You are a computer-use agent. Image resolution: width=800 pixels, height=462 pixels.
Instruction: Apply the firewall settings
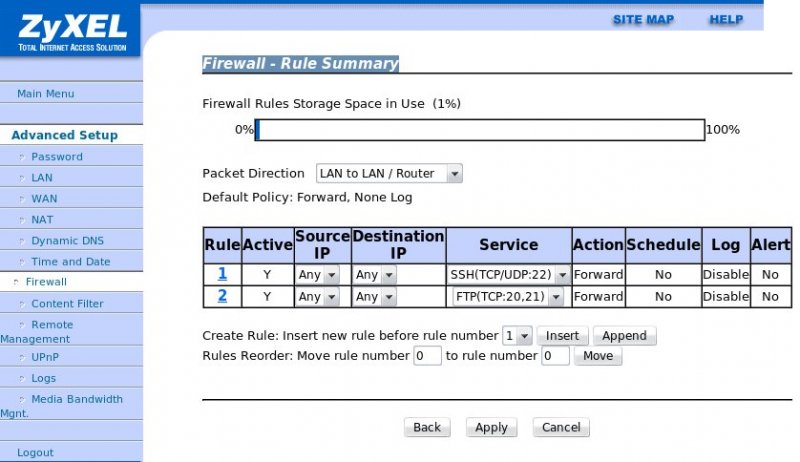491,427
